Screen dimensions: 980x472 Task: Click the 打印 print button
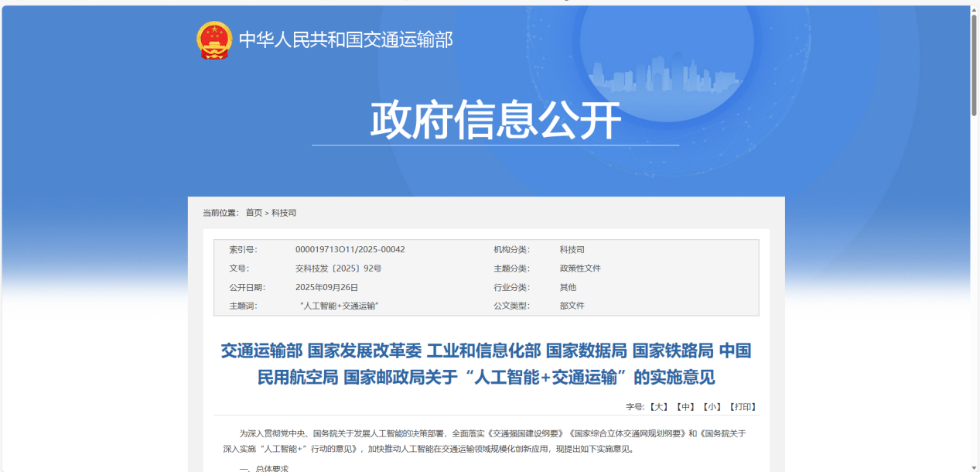743,406
